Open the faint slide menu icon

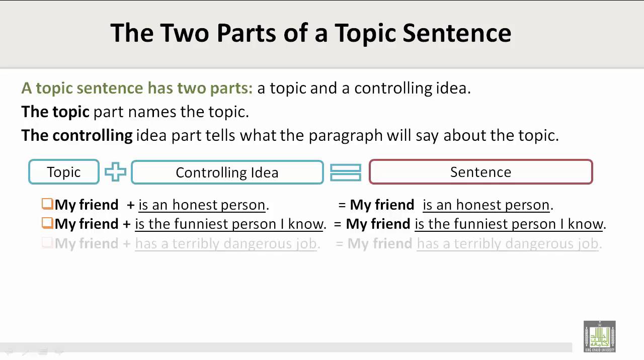tap(43, 352)
